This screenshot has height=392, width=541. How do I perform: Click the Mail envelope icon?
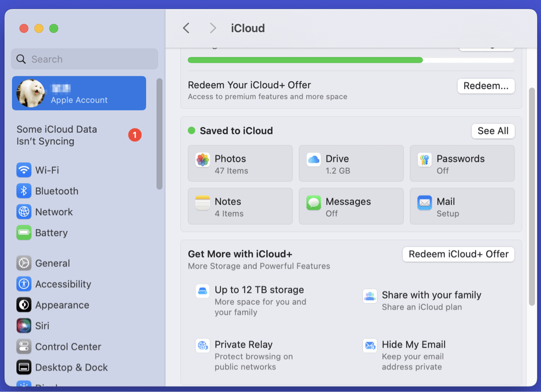pyautogui.click(x=425, y=203)
